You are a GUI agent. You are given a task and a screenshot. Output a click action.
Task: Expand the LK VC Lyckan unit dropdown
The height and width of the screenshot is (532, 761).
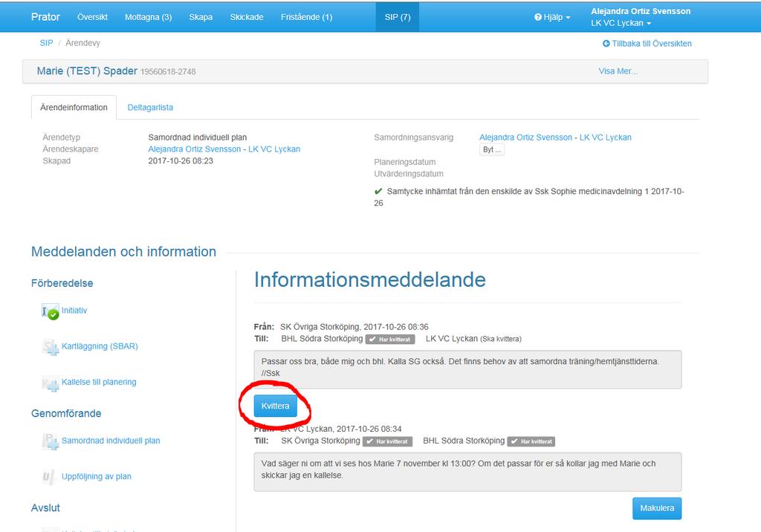coord(621,23)
